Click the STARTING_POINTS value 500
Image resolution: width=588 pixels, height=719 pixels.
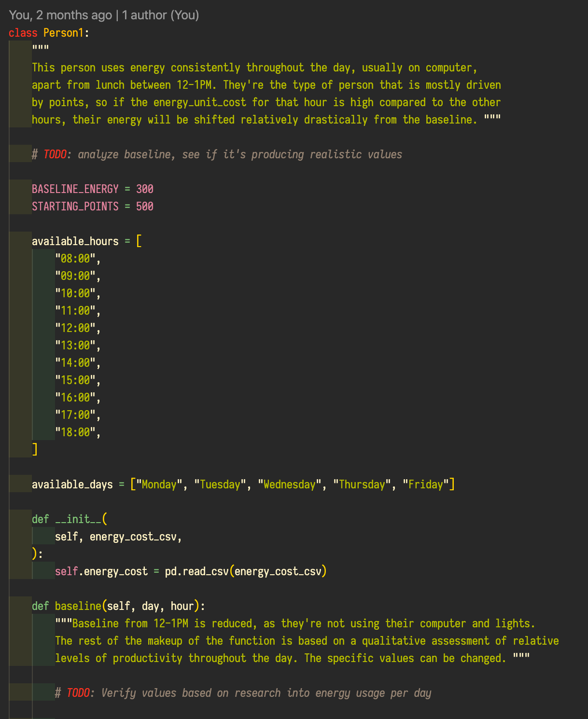pos(145,207)
